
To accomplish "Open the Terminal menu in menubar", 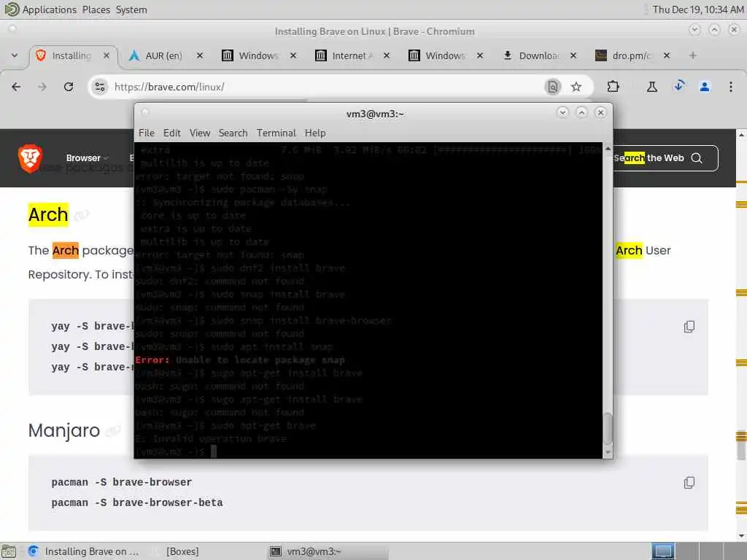I will [x=276, y=133].
